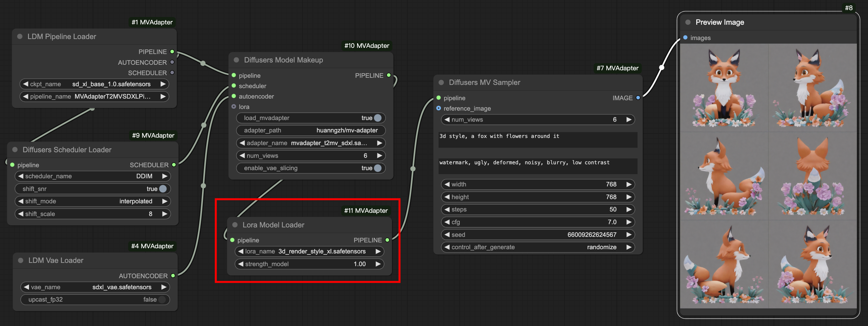Open scheduler_name DDIM selector

[93, 176]
